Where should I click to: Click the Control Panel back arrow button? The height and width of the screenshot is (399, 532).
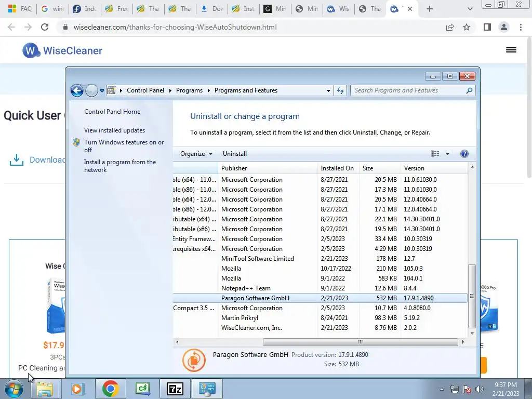[77, 90]
